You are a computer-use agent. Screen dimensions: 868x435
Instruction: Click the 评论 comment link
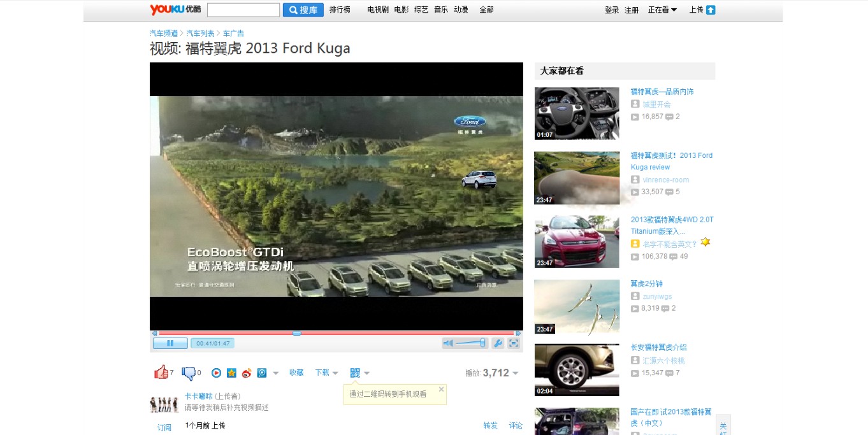pyautogui.click(x=516, y=425)
